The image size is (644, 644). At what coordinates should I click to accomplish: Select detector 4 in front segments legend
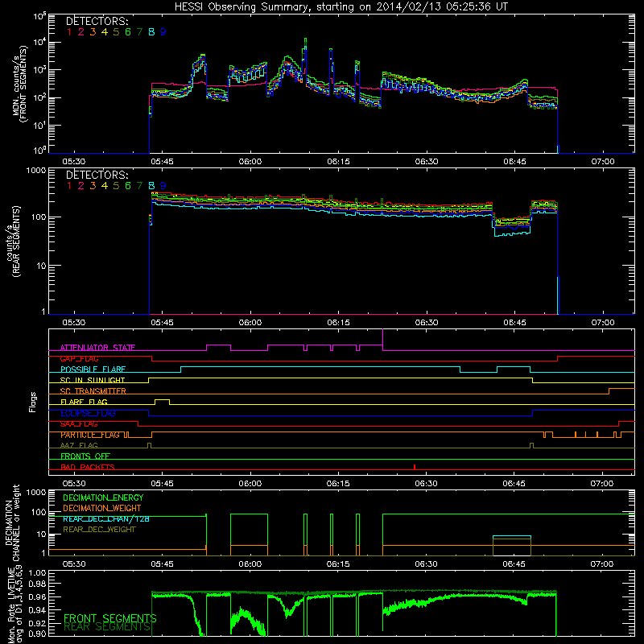pyautogui.click(x=105, y=32)
